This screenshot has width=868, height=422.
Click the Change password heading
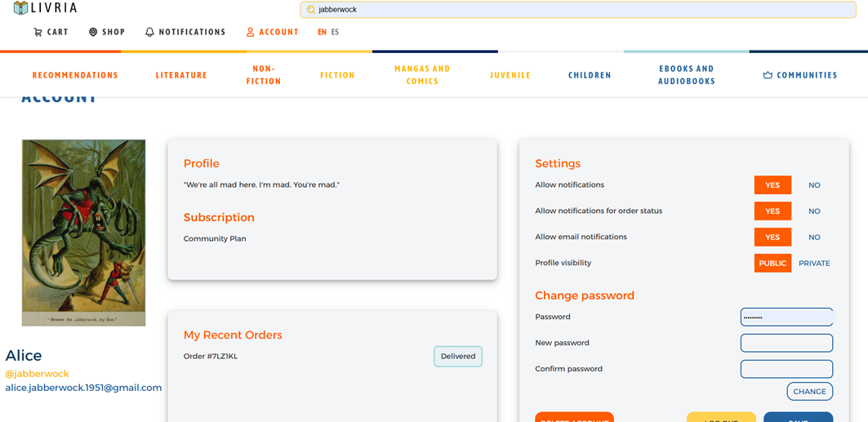(585, 296)
